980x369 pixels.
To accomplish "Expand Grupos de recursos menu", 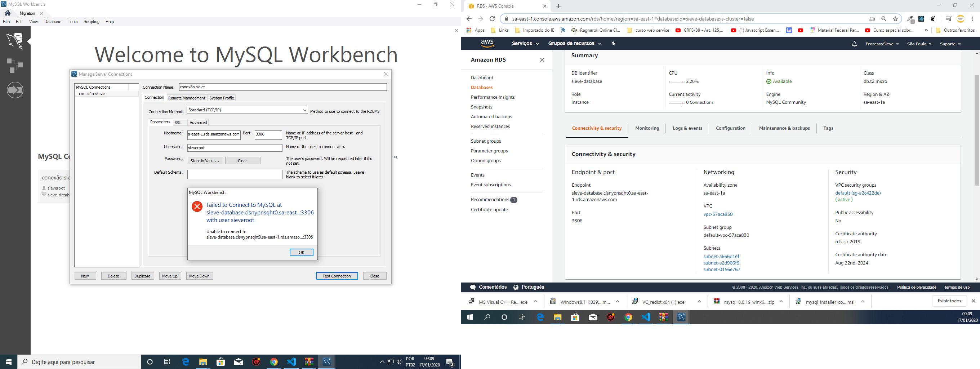I will point(574,43).
